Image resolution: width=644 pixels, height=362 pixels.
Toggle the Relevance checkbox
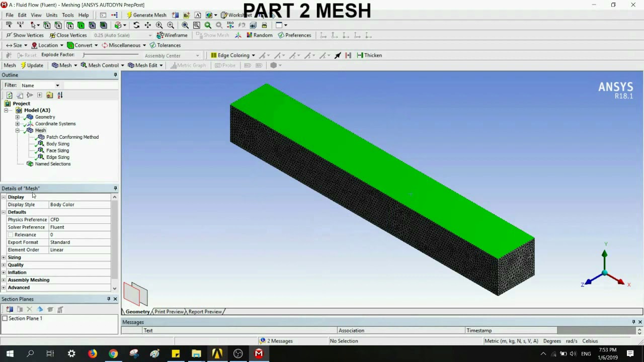point(11,235)
